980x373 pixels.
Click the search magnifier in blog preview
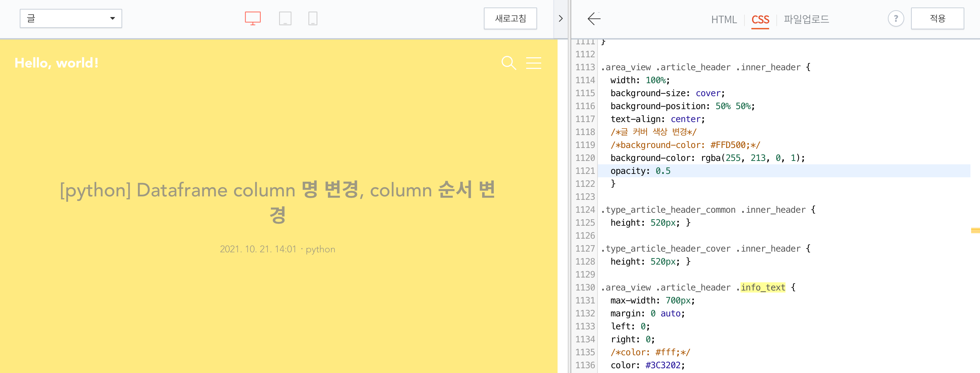pos(508,63)
